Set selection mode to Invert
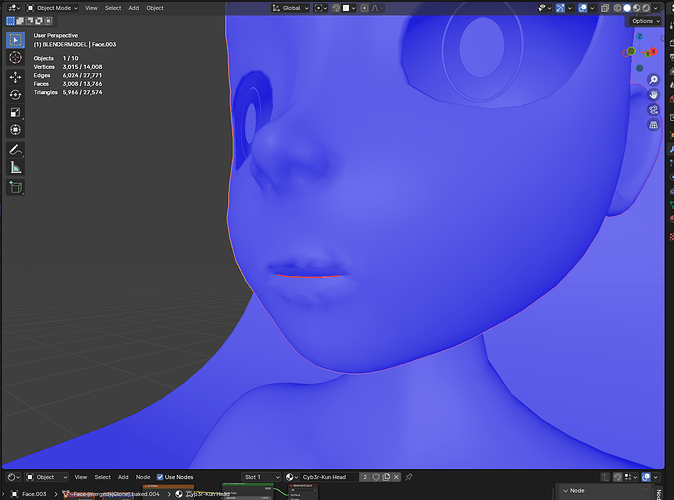 39,21
